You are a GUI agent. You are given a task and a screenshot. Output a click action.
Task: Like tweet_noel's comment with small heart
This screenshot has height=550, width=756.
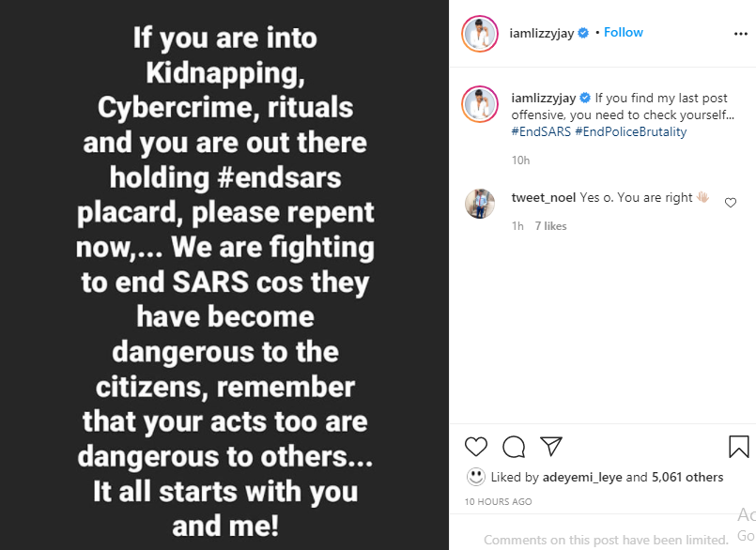coord(731,202)
